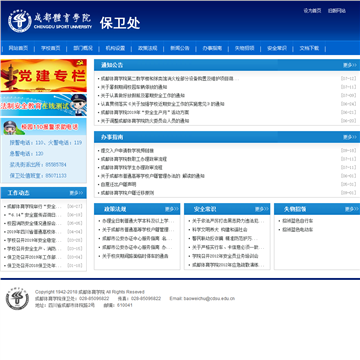Open 自愿迁出户籍声明
This screenshot has height=360, width=360.
118,184
